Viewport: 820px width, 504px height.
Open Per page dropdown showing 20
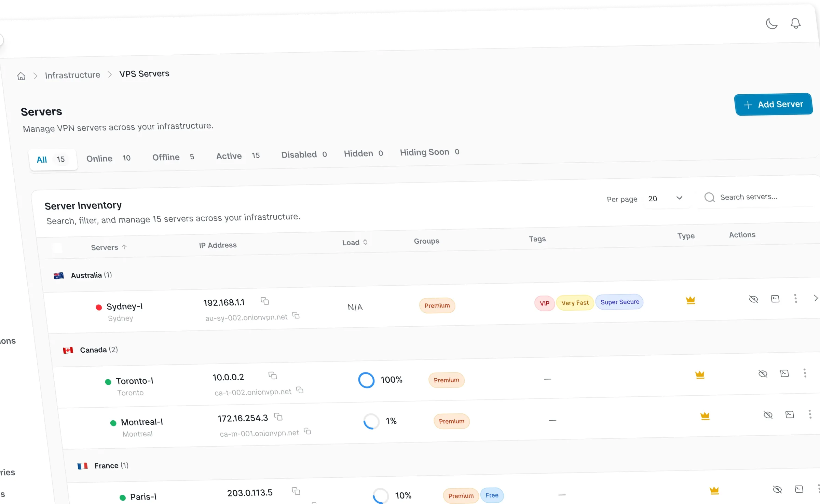pos(665,198)
